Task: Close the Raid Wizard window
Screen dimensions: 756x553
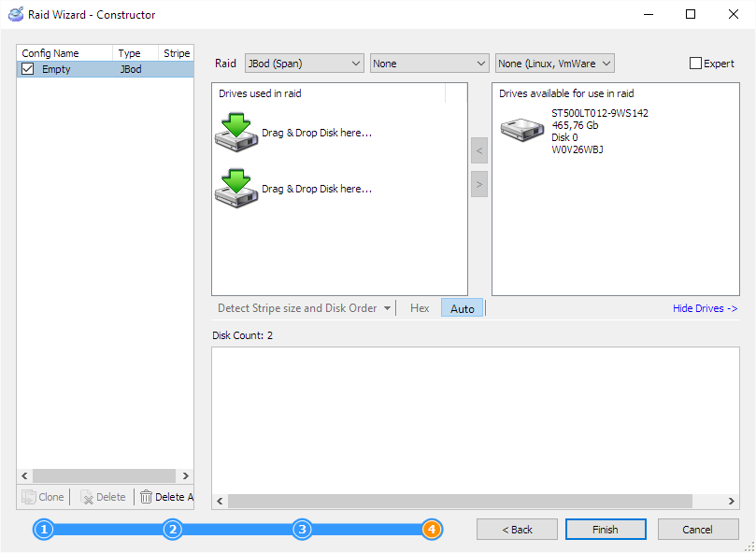Action: coord(734,14)
